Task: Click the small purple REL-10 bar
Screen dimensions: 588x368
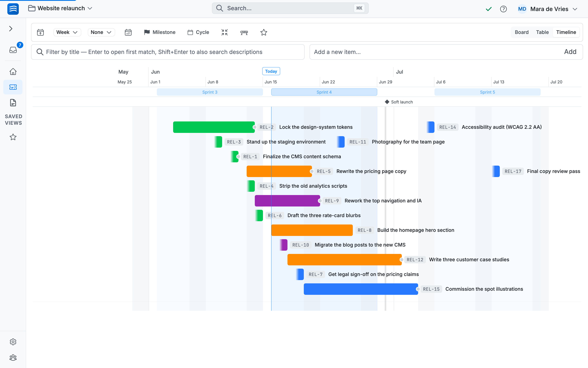Action: point(283,245)
